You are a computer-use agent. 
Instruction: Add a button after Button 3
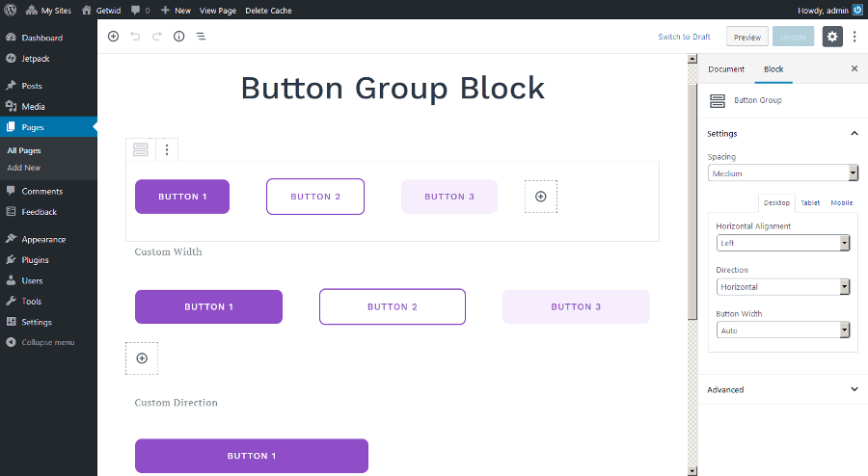pyautogui.click(x=541, y=197)
